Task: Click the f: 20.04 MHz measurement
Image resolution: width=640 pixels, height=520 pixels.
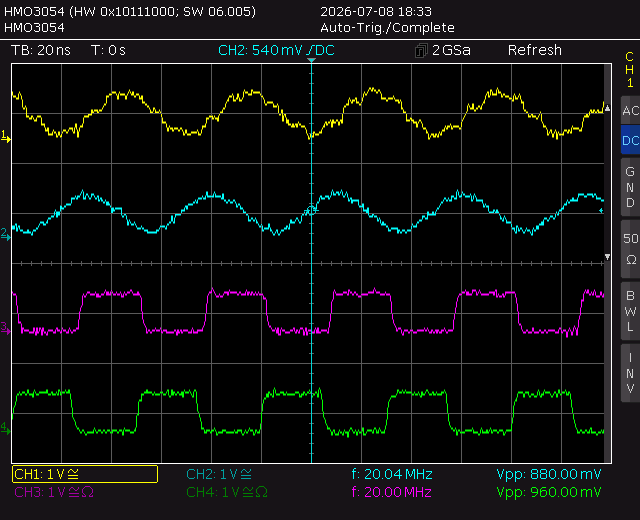Action: [392, 474]
